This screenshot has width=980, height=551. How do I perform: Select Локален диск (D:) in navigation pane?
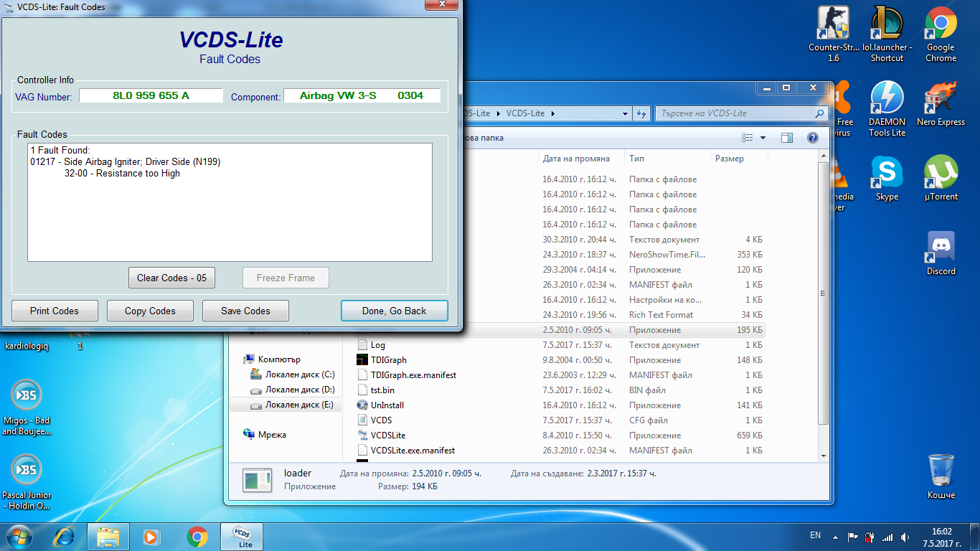point(299,390)
